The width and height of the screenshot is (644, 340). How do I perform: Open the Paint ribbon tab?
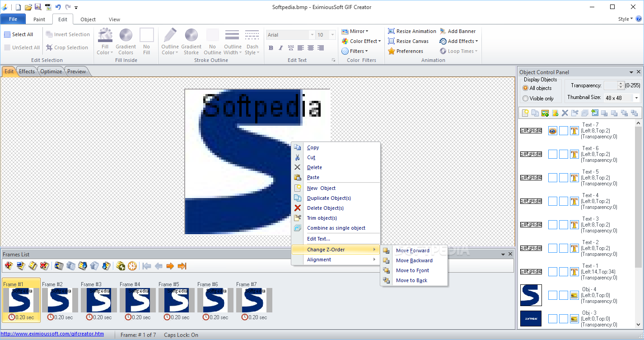tap(39, 19)
